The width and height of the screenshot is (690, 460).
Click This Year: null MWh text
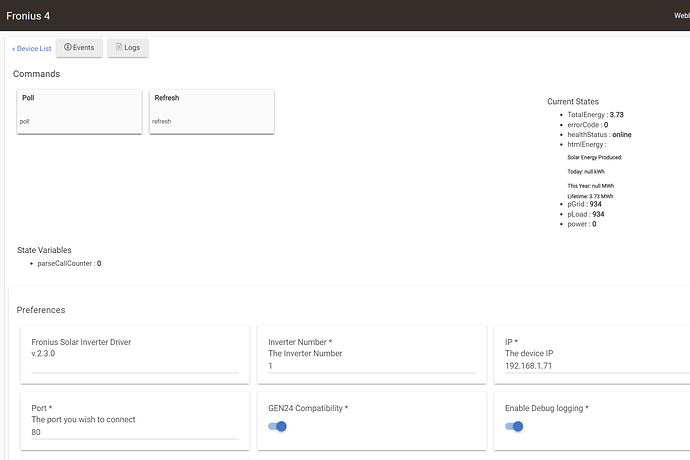(x=591, y=186)
